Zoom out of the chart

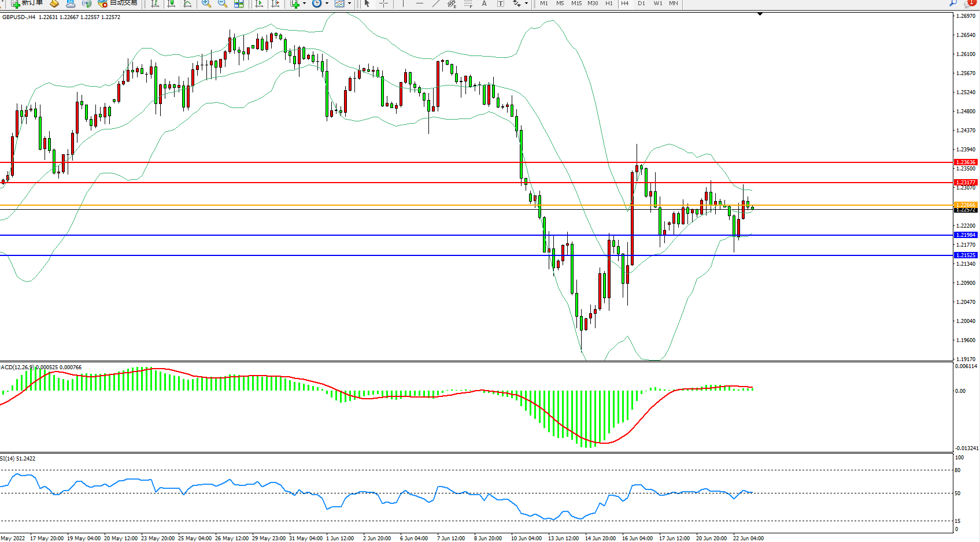click(x=222, y=3)
